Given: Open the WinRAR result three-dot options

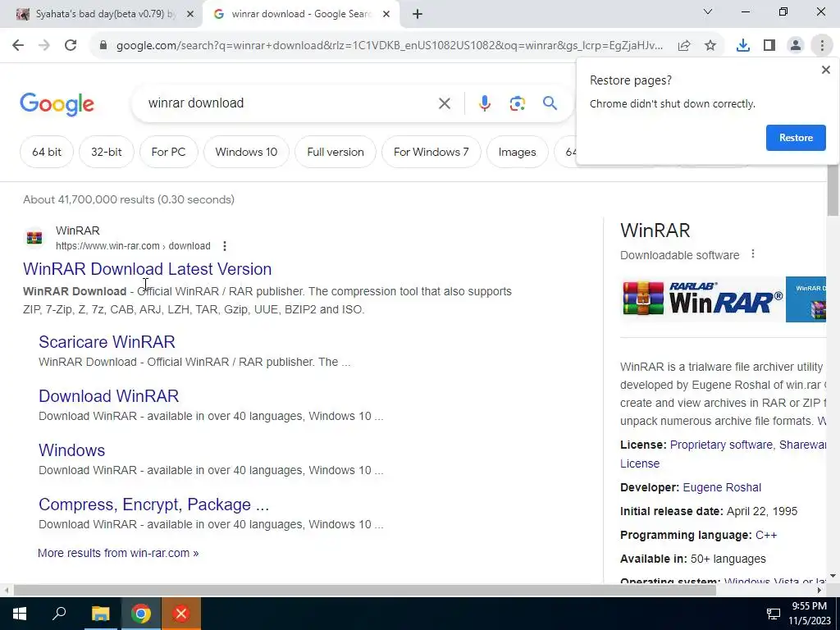Looking at the screenshot, I should tap(225, 246).
